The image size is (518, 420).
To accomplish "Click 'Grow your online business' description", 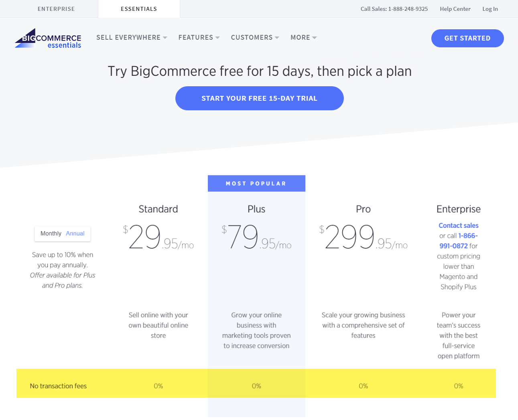I will 256,330.
